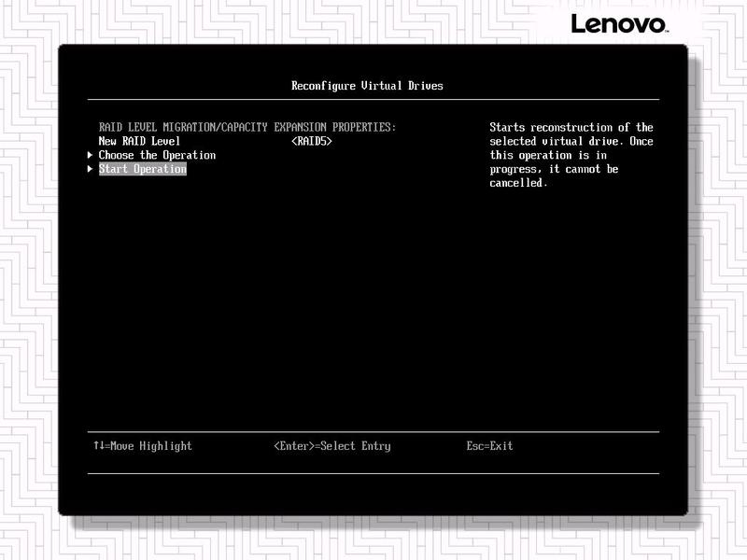The height and width of the screenshot is (560, 747).
Task: Click the triangle arrow beside Choose the Operation
Action: tap(91, 155)
